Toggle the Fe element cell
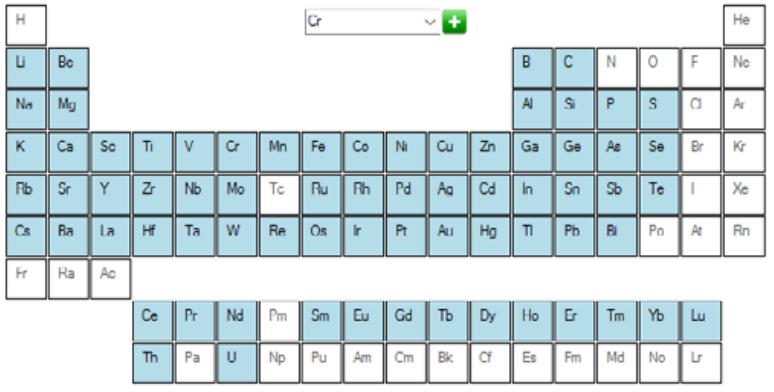 click(321, 152)
